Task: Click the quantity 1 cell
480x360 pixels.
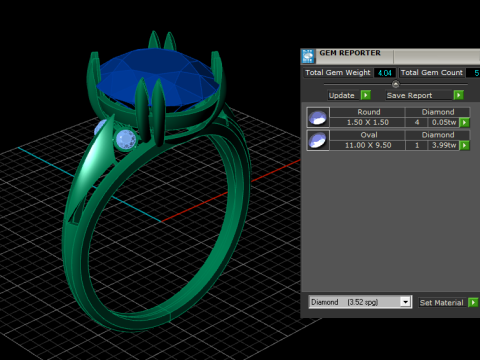Action: click(417, 145)
